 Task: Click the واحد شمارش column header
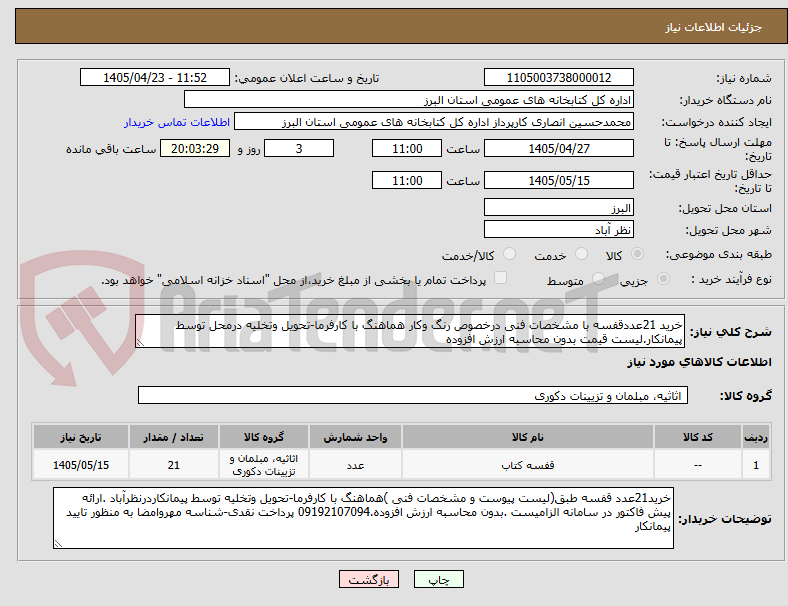tap(355, 437)
